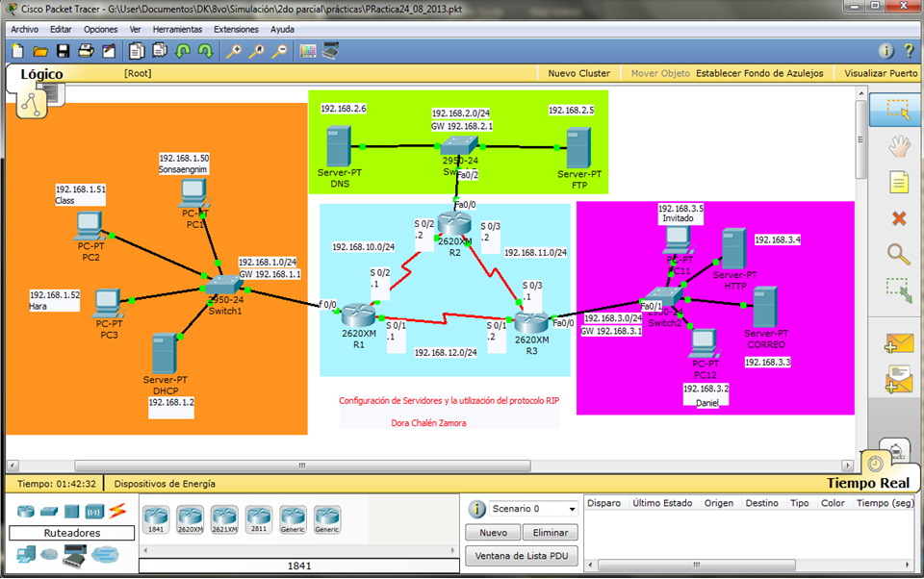Open the Extensiones menu

click(x=237, y=30)
